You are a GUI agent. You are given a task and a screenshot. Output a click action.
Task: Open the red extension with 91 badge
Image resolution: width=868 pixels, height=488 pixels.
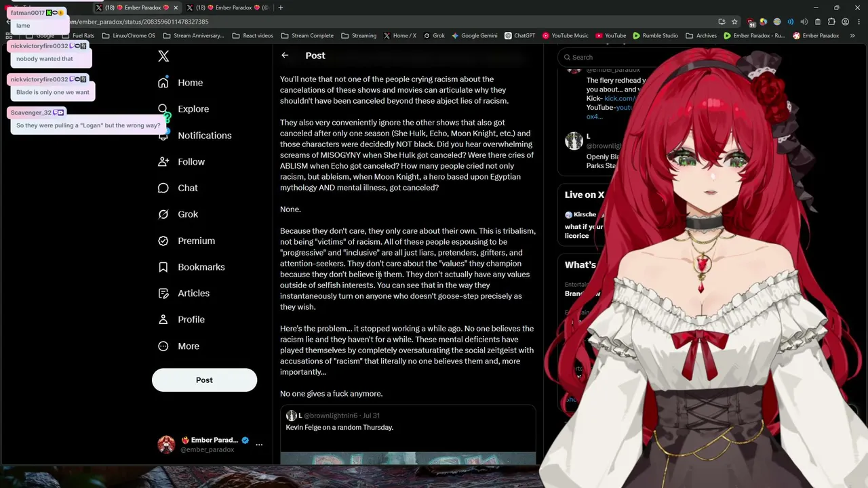(x=751, y=22)
